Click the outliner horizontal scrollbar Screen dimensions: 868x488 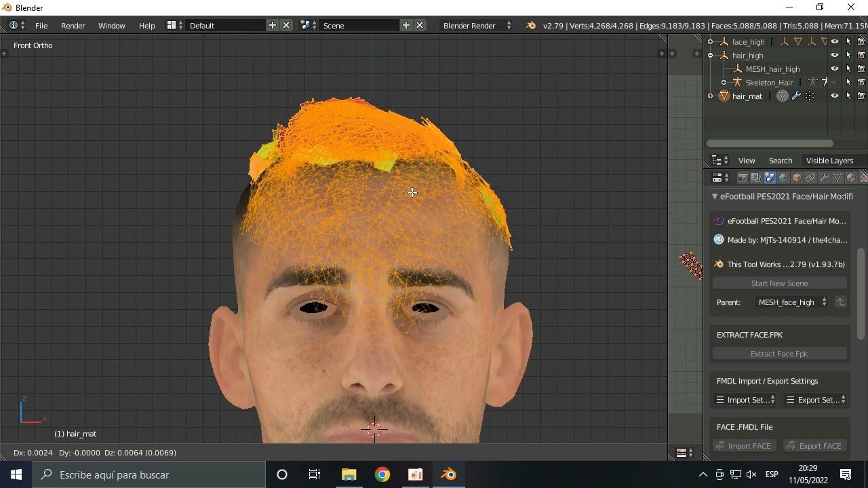[770, 143]
